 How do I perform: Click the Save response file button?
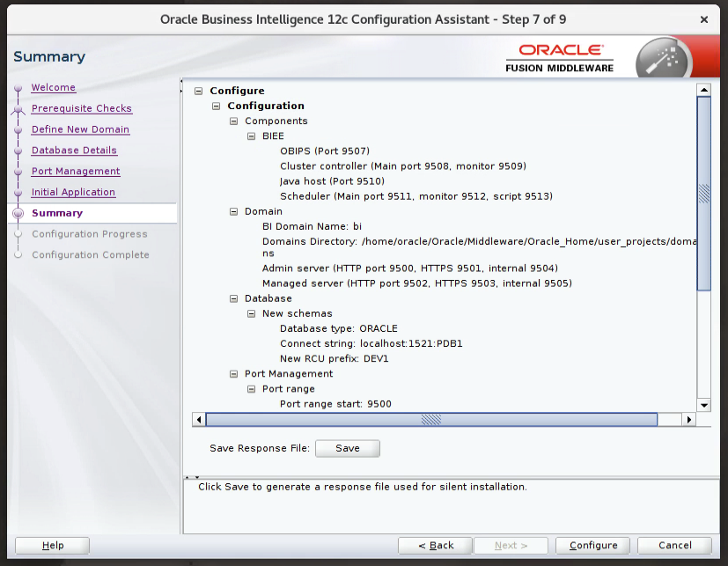click(x=348, y=449)
